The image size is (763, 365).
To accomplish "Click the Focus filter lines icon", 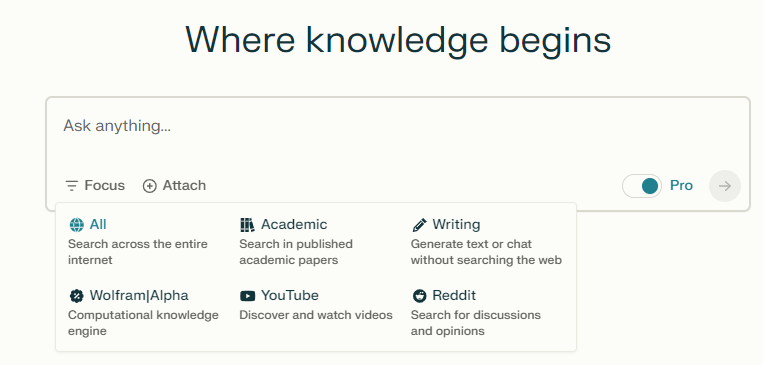I will click(x=72, y=186).
